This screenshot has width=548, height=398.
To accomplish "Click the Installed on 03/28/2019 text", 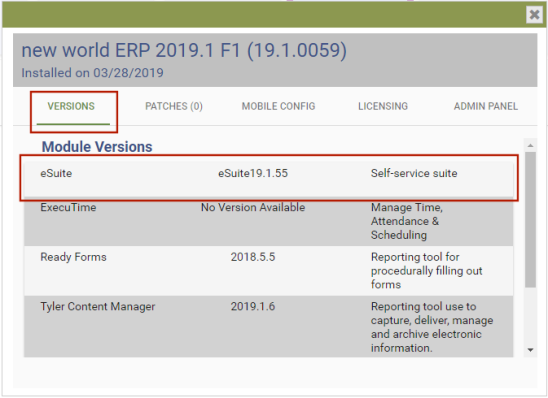I will pos(92,73).
